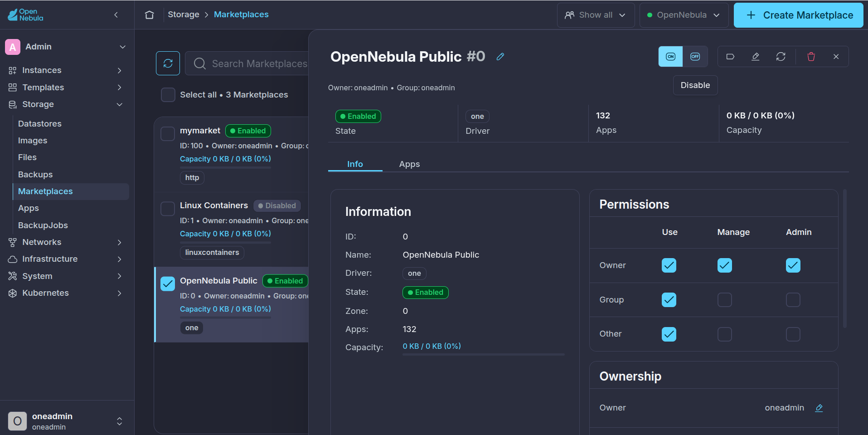Select the Linux Containers checkbox
The image size is (868, 435).
pos(168,209)
